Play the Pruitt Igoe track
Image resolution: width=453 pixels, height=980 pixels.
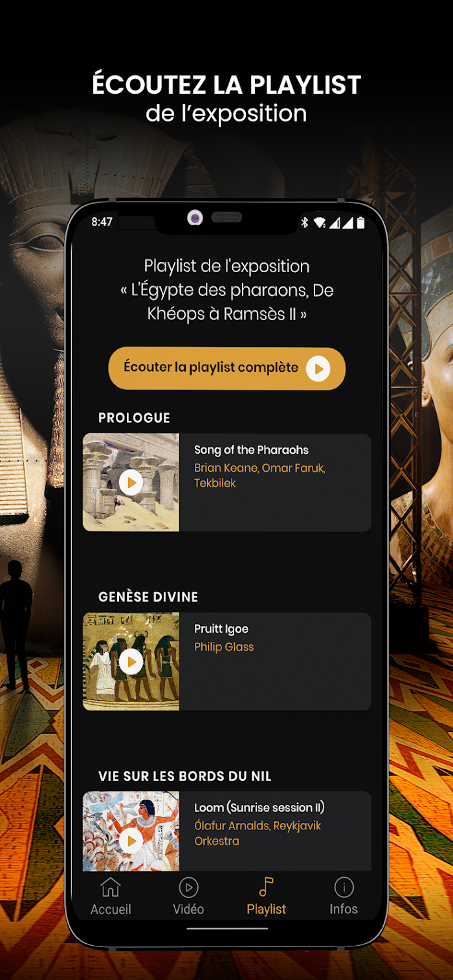pos(131,661)
